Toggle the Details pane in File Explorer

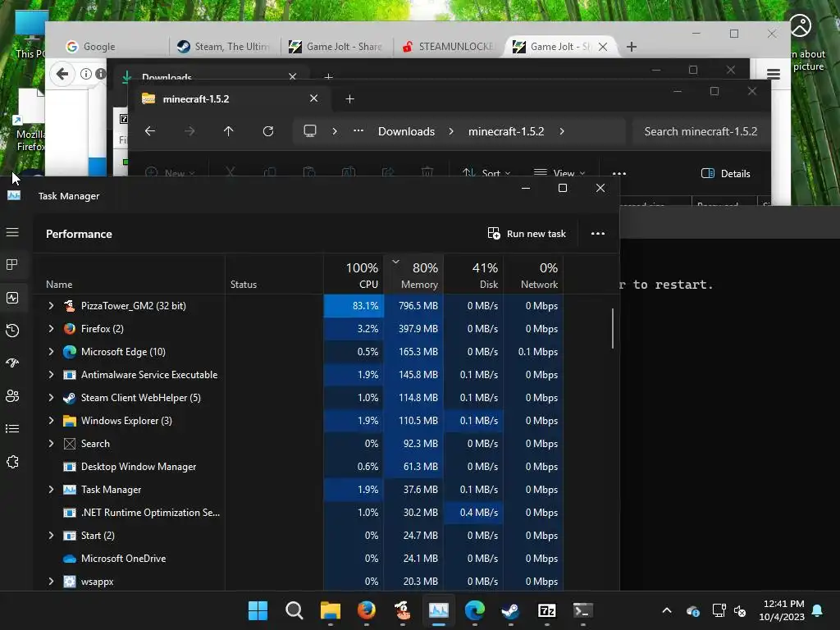(726, 173)
